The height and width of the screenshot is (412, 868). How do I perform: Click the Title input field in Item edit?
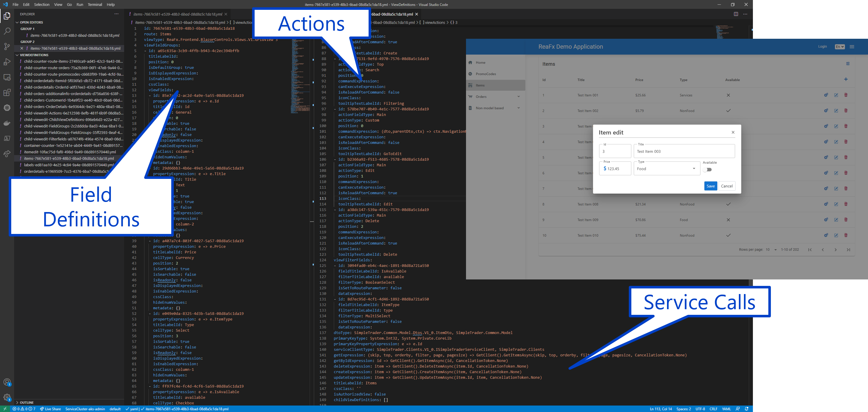684,151
